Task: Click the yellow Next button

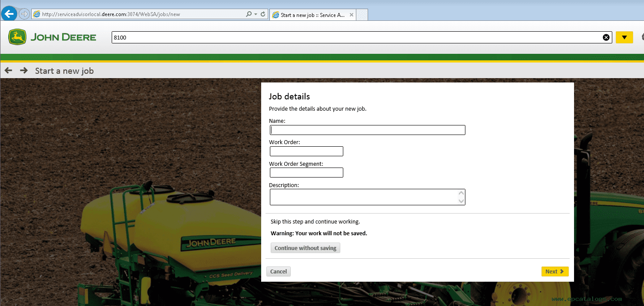Action: pos(555,271)
